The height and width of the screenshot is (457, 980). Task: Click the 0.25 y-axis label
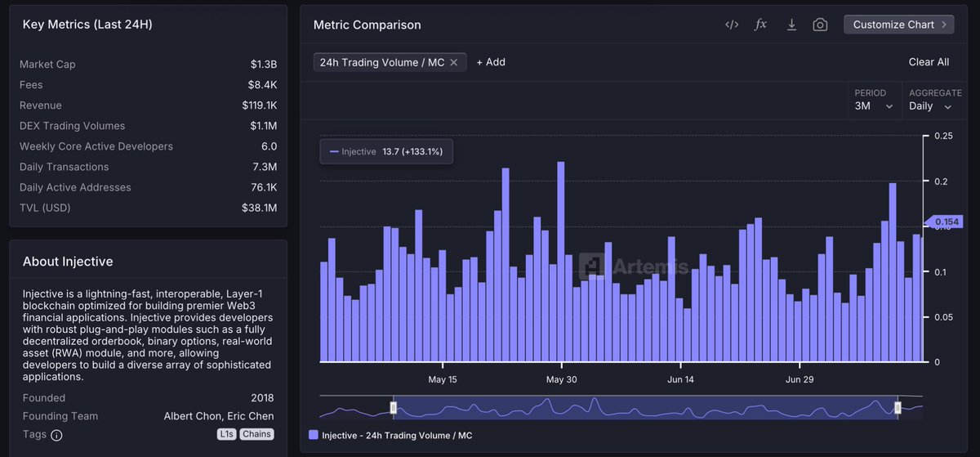pos(943,136)
